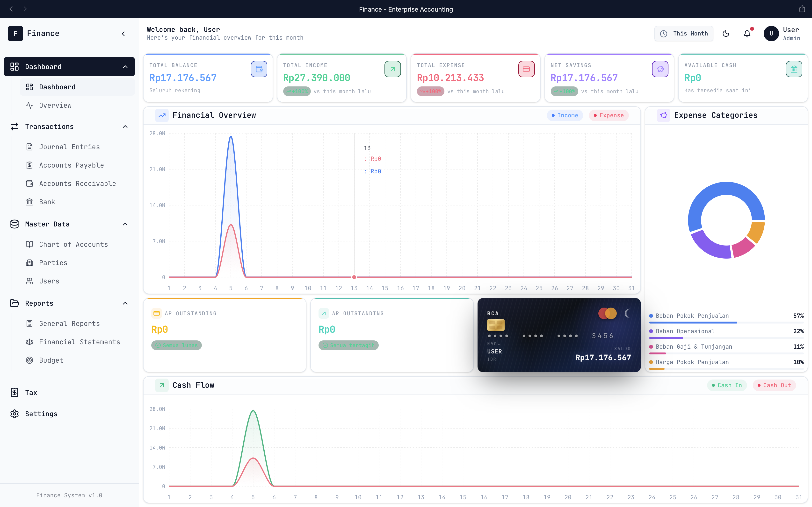Open Journal Entries in sidebar
The height and width of the screenshot is (507, 812).
tap(69, 147)
